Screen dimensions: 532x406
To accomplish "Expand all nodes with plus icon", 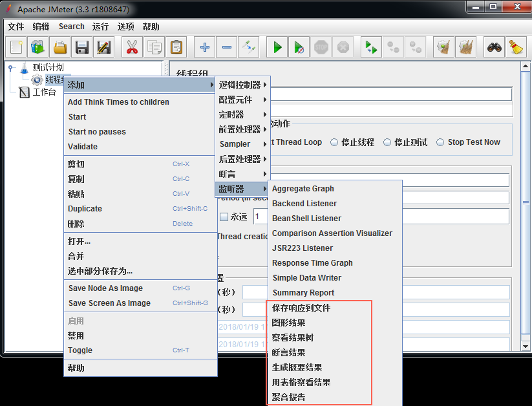I will [204, 47].
